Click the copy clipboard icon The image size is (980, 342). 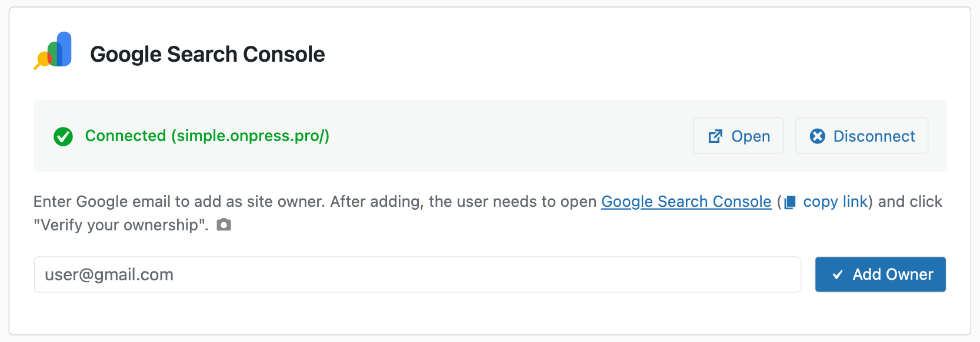coord(790,202)
